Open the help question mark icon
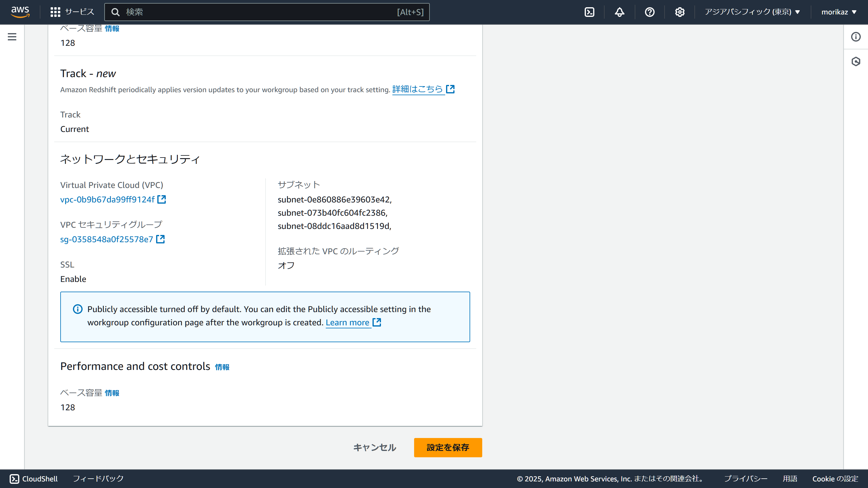Viewport: 868px width, 488px height. pos(649,12)
